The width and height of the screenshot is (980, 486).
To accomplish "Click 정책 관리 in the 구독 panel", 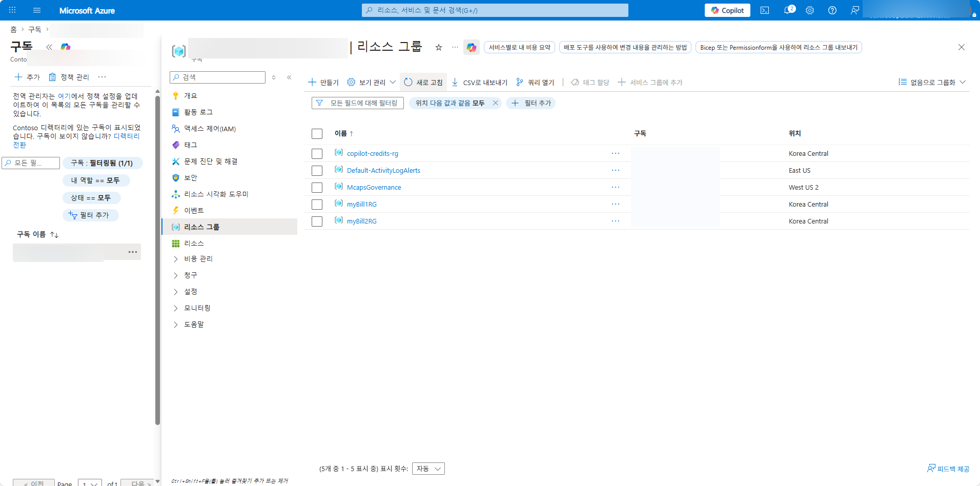I will click(x=69, y=77).
